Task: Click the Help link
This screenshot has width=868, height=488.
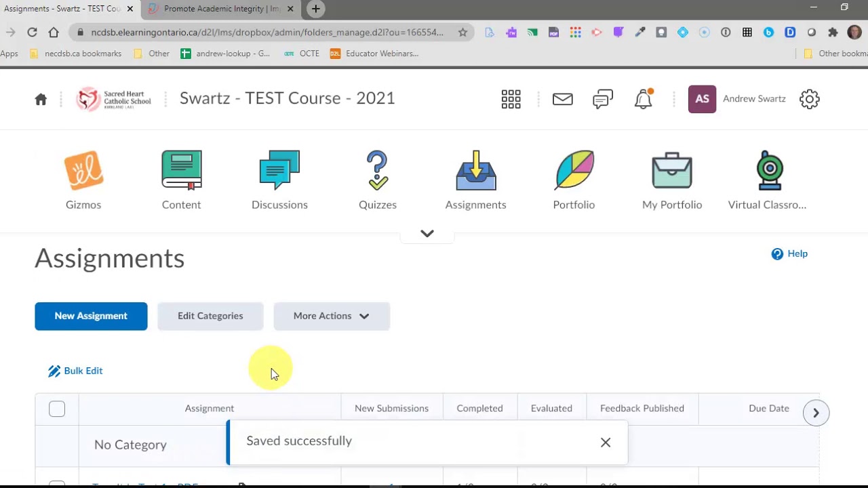Action: coord(789,253)
